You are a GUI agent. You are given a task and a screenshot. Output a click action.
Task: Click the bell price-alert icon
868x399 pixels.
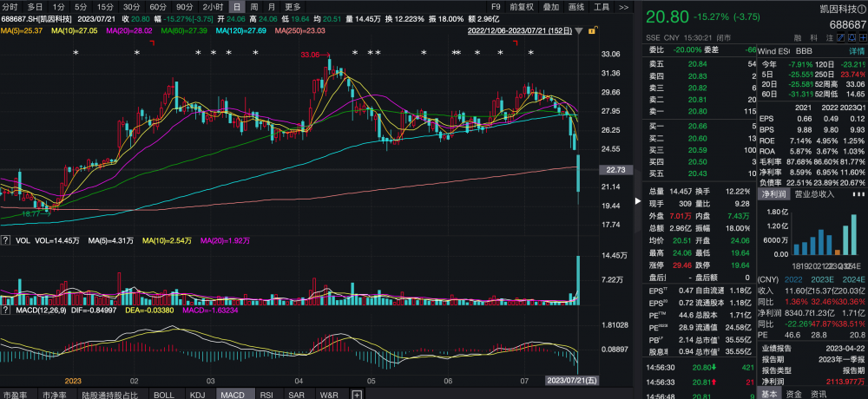pyautogui.click(x=852, y=39)
